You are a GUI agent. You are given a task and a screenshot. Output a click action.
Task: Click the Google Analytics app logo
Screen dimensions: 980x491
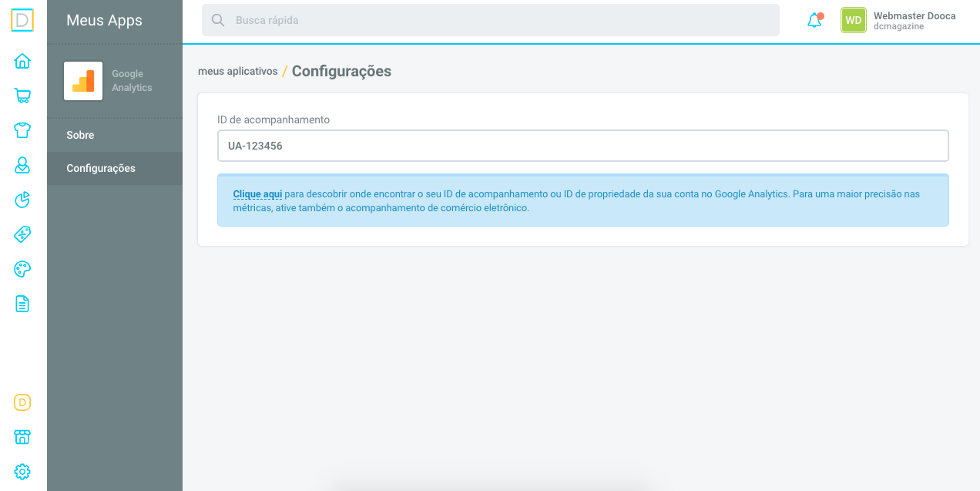83,81
